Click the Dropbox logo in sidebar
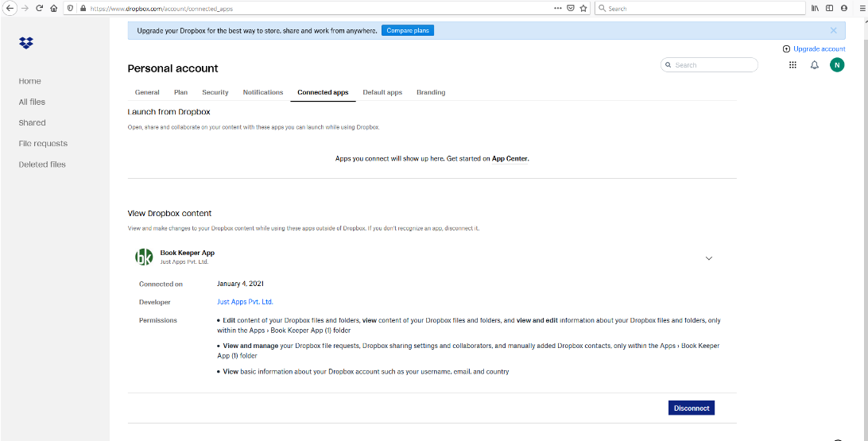This screenshot has width=868, height=441. [x=26, y=43]
